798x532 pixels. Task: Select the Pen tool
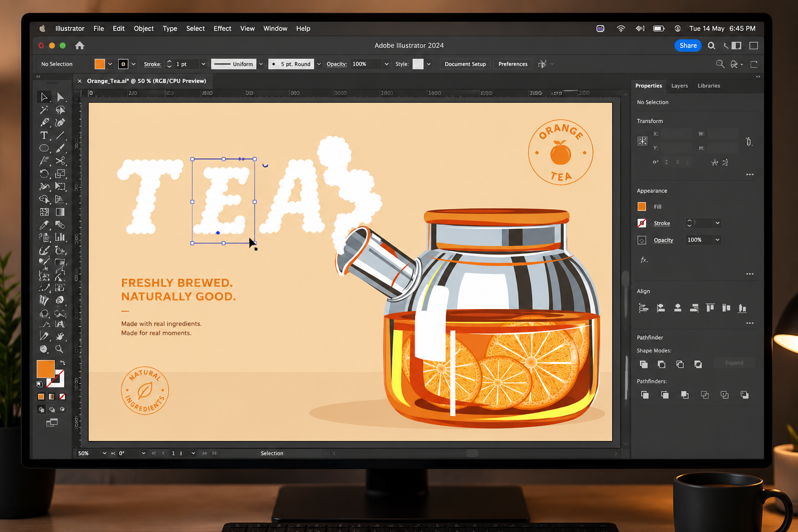pyautogui.click(x=44, y=123)
